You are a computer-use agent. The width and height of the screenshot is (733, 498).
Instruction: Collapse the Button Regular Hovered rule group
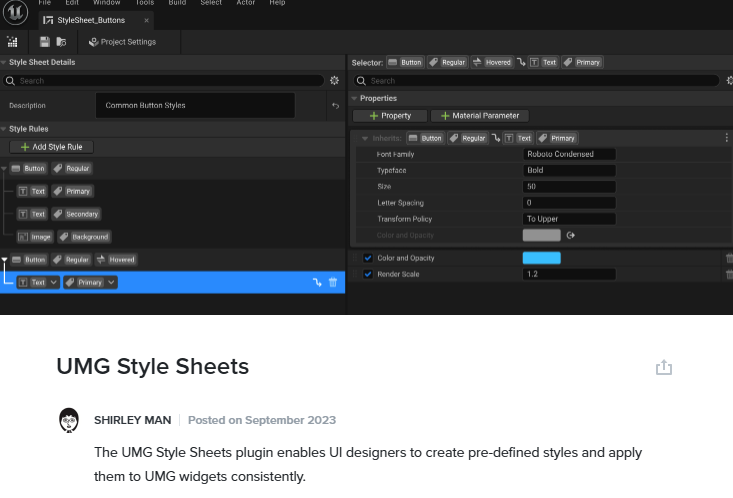5,259
